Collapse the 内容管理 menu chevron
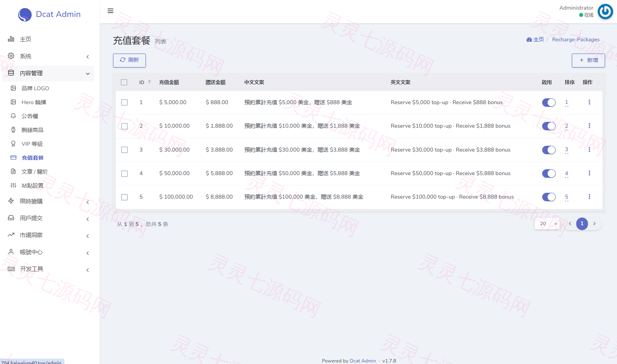Viewport: 617px width, 364px height. coord(88,74)
